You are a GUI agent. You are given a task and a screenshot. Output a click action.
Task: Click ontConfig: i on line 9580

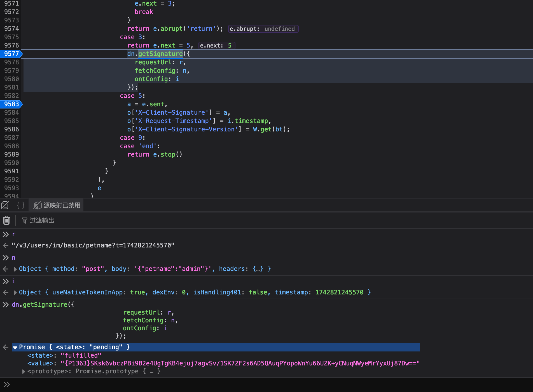click(157, 79)
